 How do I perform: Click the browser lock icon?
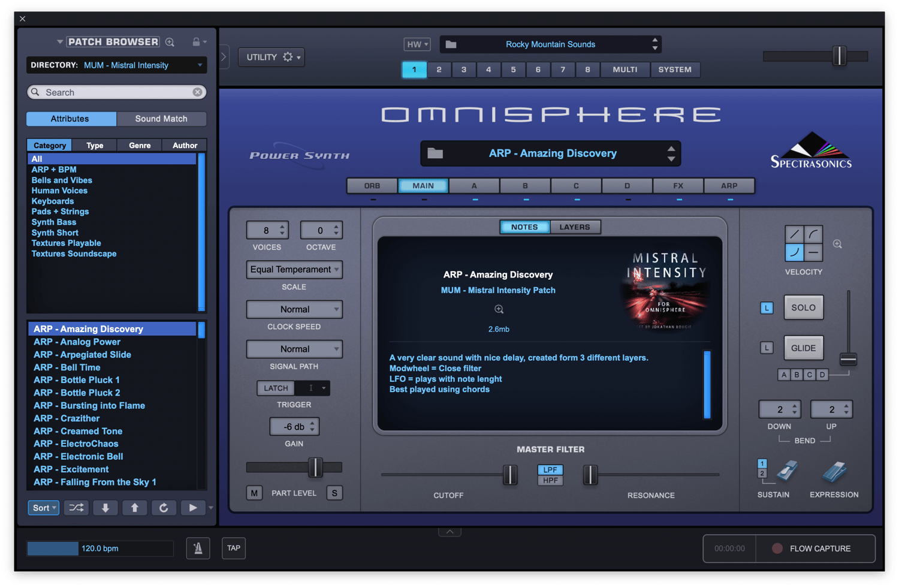196,42
